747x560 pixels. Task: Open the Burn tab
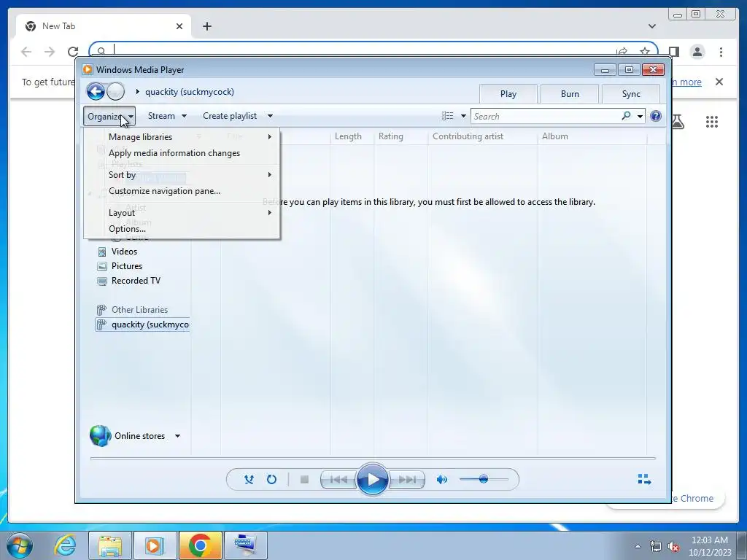click(570, 94)
